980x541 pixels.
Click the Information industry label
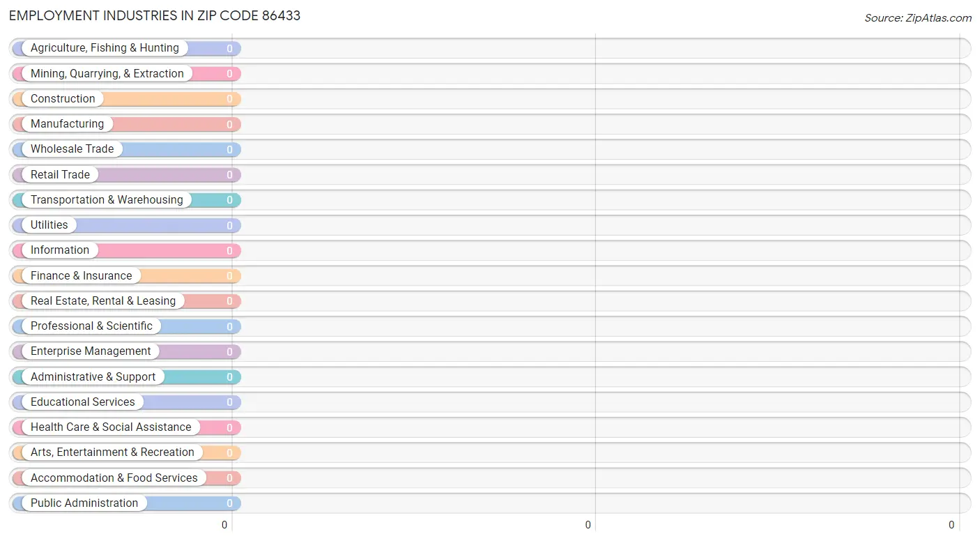pyautogui.click(x=60, y=250)
